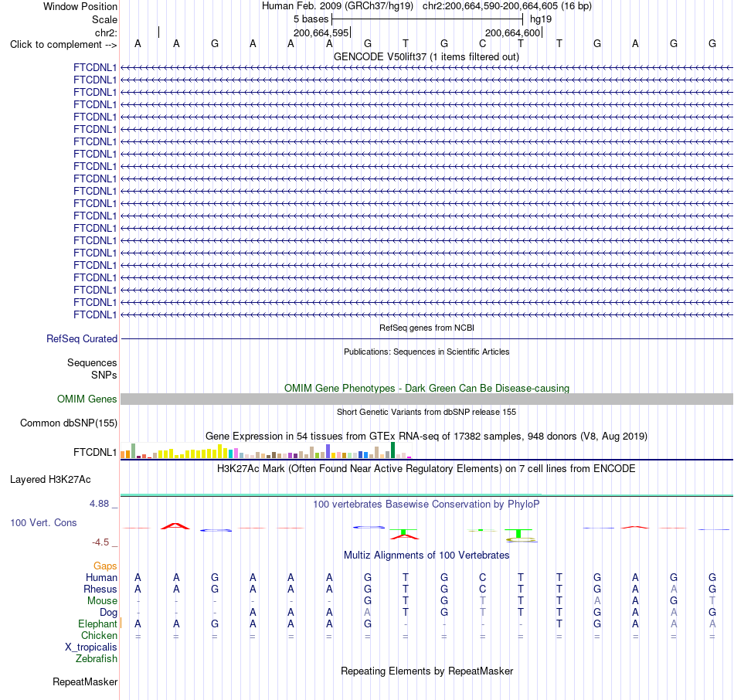Open 'RefSeq genes from NCBI' track title
This screenshot has height=700, width=734.
[x=426, y=328]
